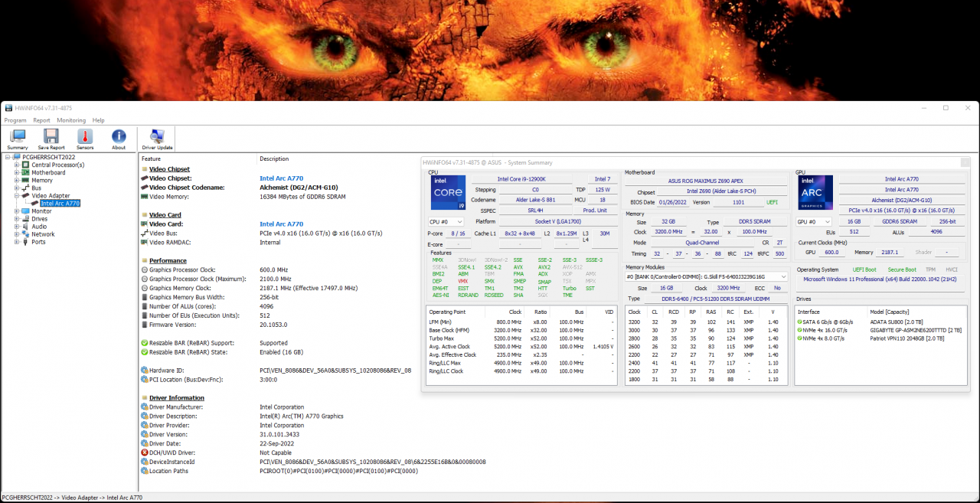Click the Bus icon in the tree

click(x=26, y=188)
